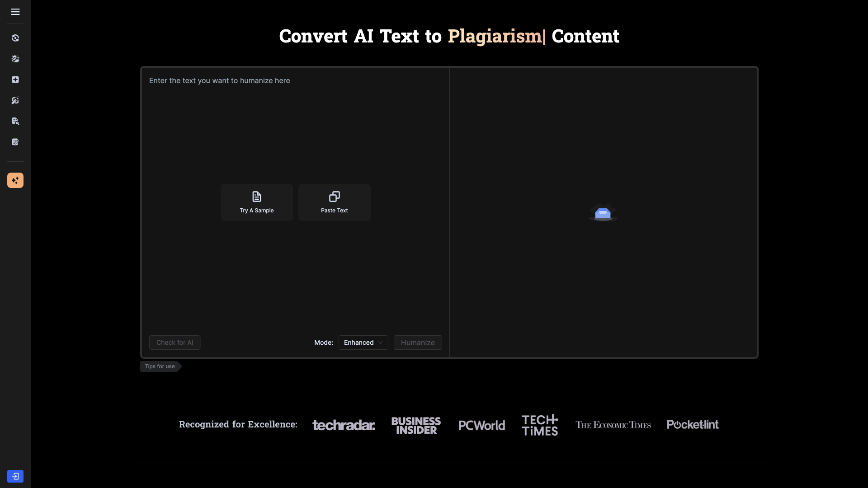Open the document AI-detector search icon
Viewport: 868px width, 488px height.
[15, 121]
